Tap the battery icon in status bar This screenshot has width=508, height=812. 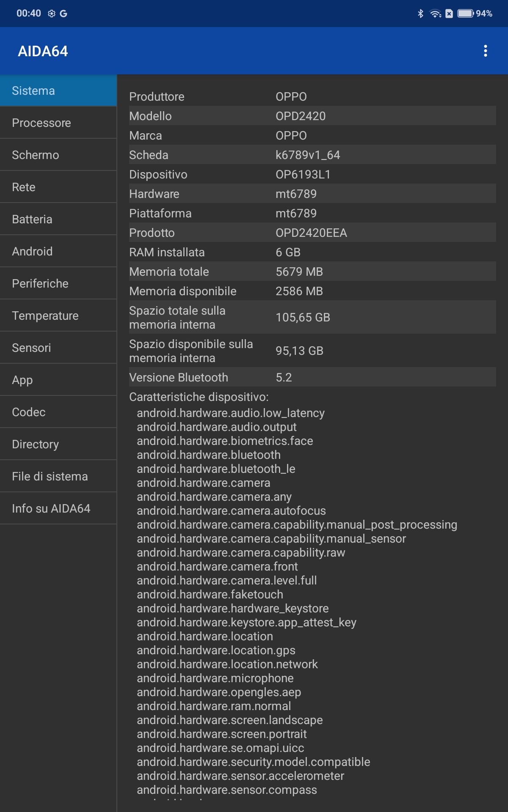tap(466, 14)
